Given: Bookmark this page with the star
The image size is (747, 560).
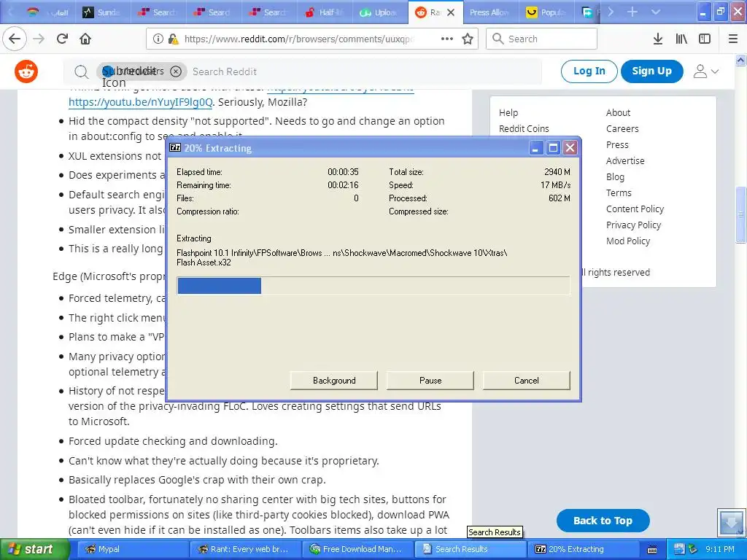Looking at the screenshot, I should (468, 39).
